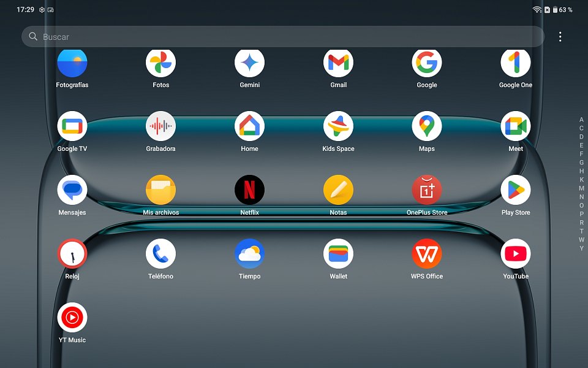The height and width of the screenshot is (368, 588).
Task: Tap the Buscar search field
Action: 283,36
